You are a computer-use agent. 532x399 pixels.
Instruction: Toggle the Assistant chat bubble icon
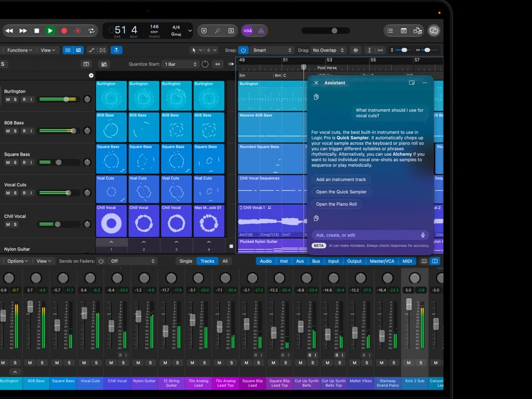point(433,31)
